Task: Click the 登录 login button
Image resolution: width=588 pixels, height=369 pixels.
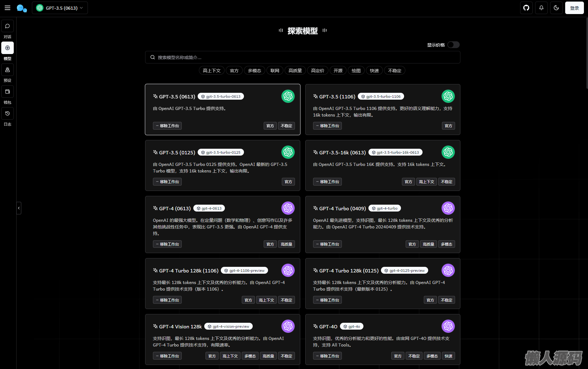Action: pos(575,8)
